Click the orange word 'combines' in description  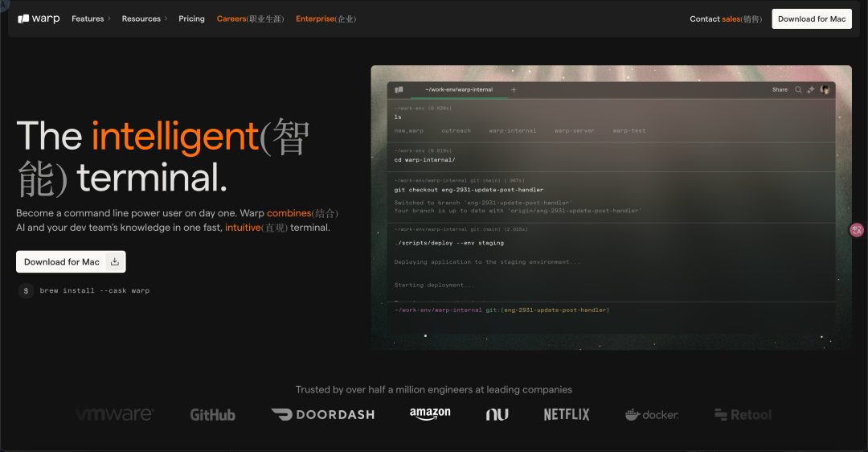[289, 213]
